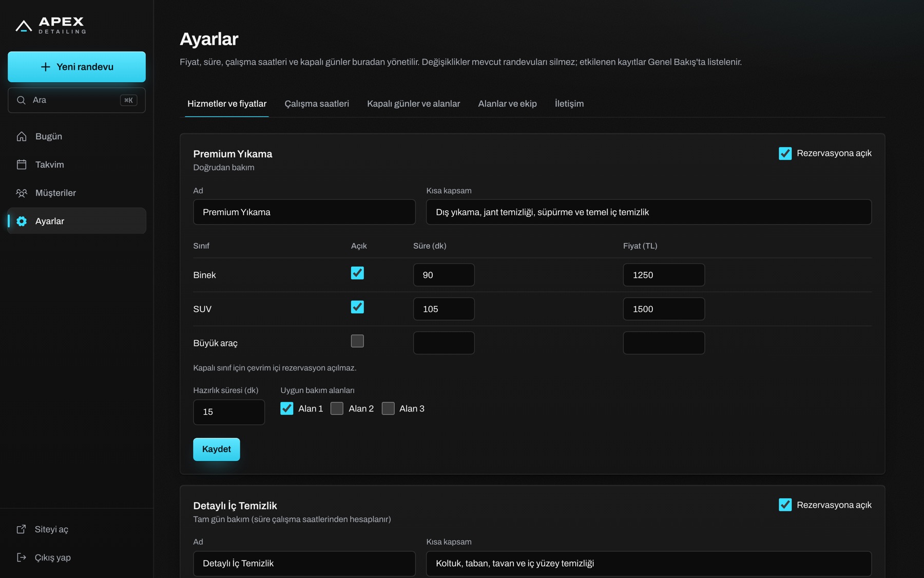Switch to the Hizmetler ve fiyatlar tab
This screenshot has width=924, height=578.
coord(227,104)
